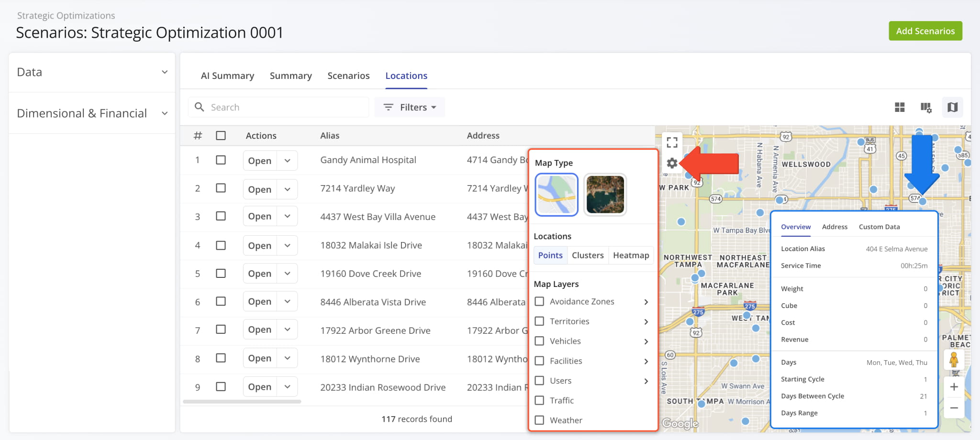Open table column settings icon

[x=926, y=107]
